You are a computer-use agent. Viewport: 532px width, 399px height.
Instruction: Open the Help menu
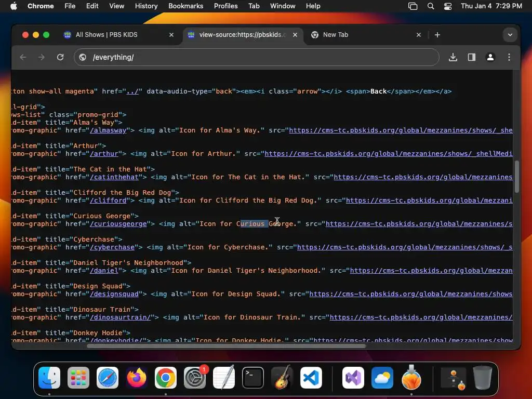pos(313,6)
